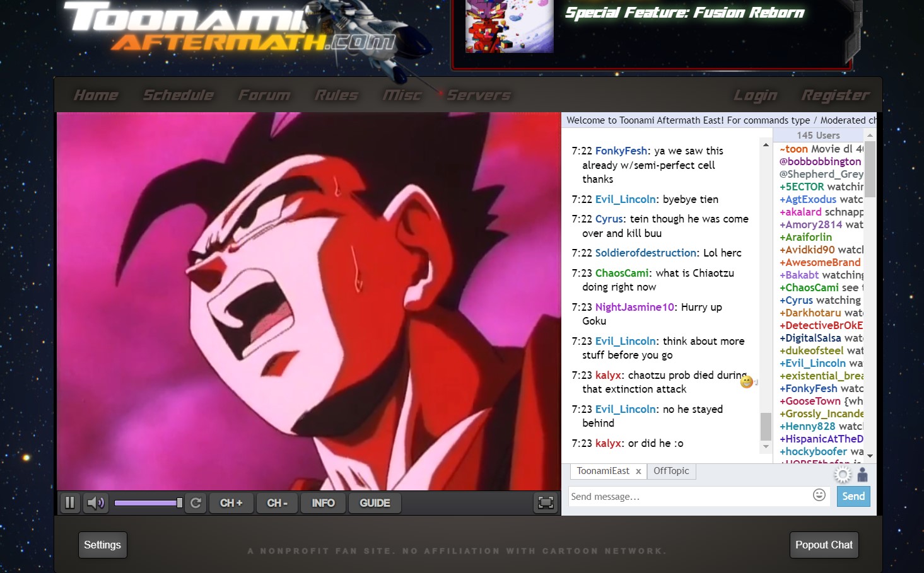
Task: Switch to the next channel with CH+
Action: coord(231,503)
